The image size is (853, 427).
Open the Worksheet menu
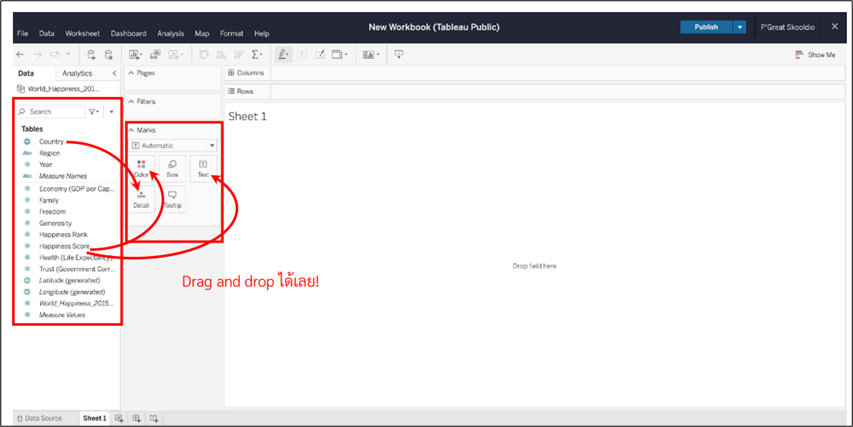click(x=82, y=33)
